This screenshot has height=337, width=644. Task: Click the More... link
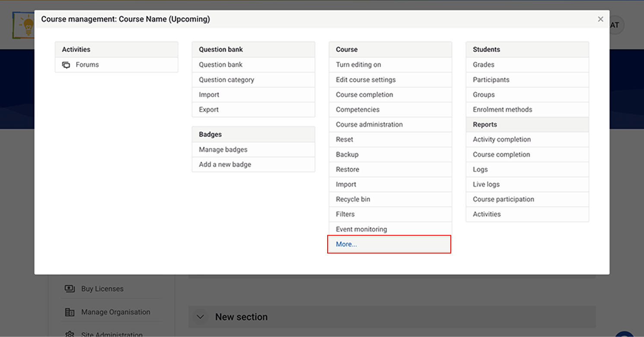coord(346,244)
